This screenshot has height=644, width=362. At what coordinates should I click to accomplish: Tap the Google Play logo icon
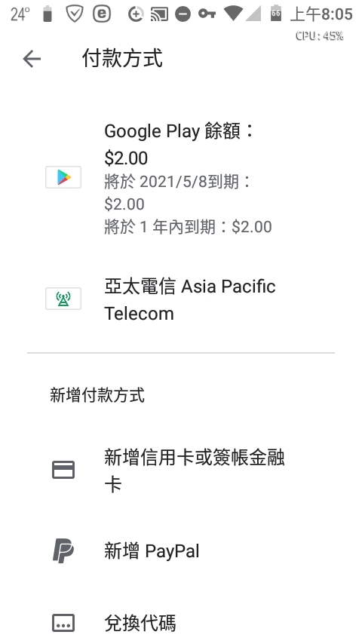click(x=63, y=177)
